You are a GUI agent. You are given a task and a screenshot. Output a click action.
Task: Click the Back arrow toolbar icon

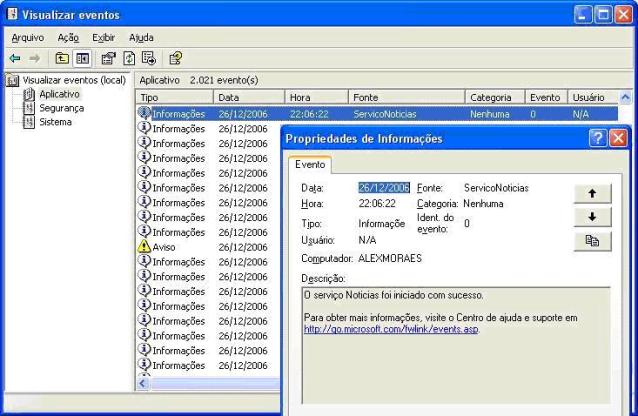15,59
